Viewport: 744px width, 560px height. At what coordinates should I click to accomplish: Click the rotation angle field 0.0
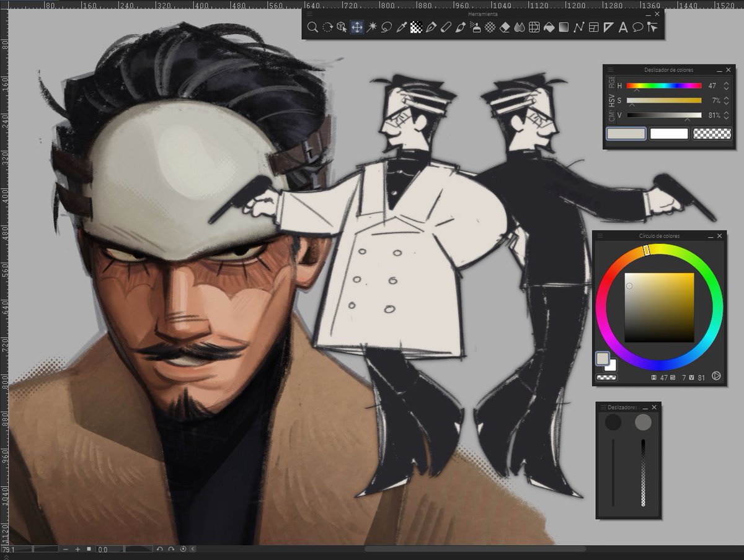(110, 549)
